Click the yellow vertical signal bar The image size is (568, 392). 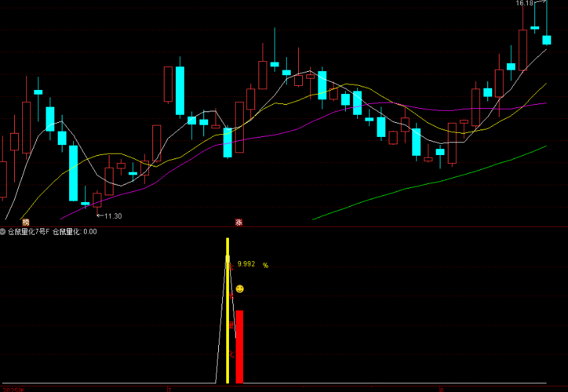click(228, 315)
